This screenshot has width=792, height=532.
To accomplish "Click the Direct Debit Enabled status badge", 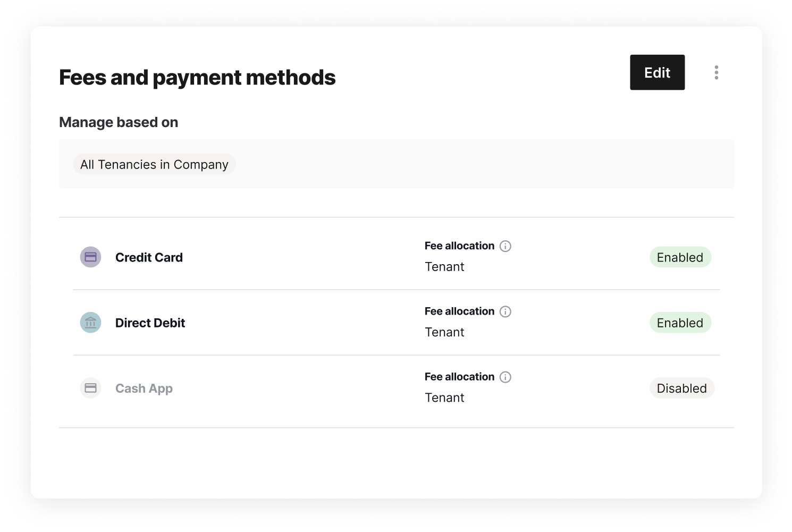I will (x=680, y=323).
